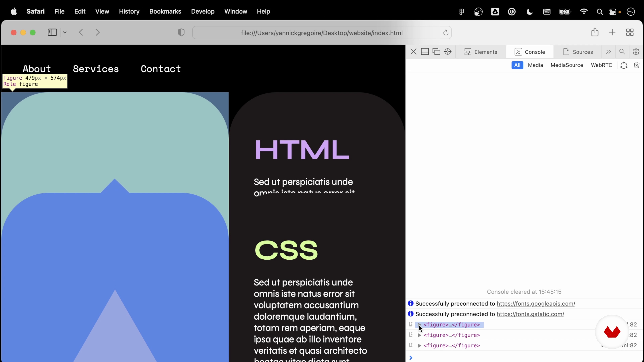644x362 pixels.
Task: Open the Develop menu
Action: 203,11
